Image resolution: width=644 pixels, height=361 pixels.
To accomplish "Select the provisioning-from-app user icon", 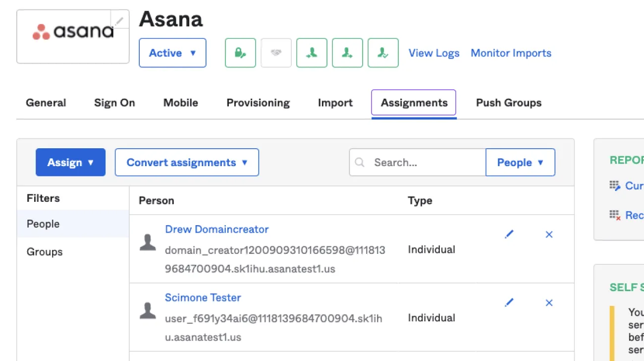I will coord(347,53).
